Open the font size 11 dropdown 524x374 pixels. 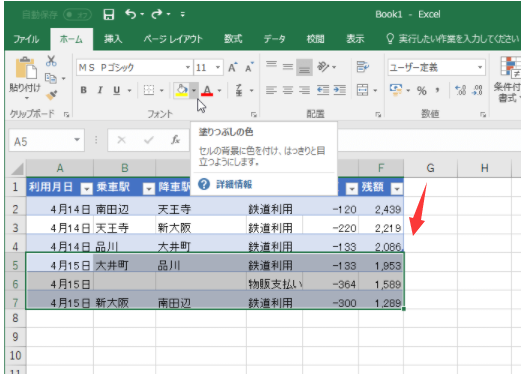click(218, 68)
